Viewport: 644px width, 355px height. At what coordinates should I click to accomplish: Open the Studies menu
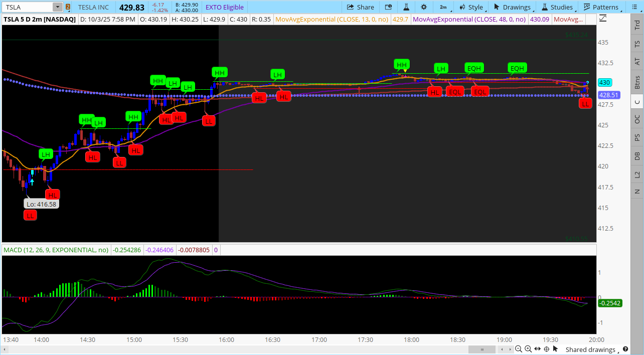(x=557, y=7)
